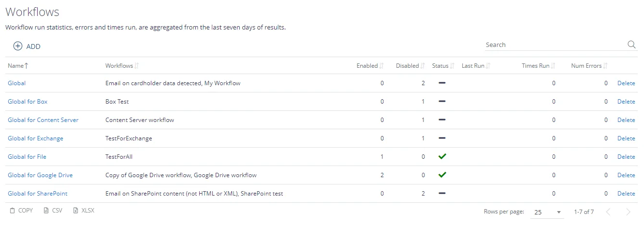This screenshot has height=228, width=644.
Task: Click the Enabled column header text
Action: (367, 66)
